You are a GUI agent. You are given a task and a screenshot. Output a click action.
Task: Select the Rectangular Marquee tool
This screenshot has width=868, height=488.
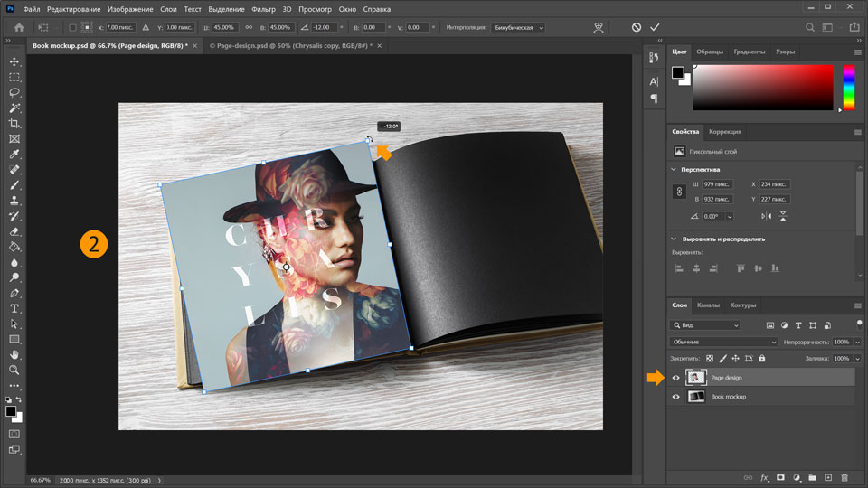(14, 78)
